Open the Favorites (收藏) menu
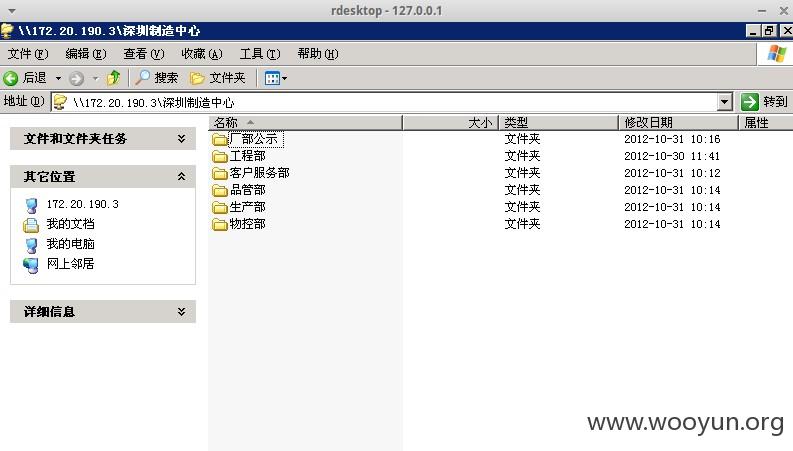793x451 pixels. click(202, 54)
